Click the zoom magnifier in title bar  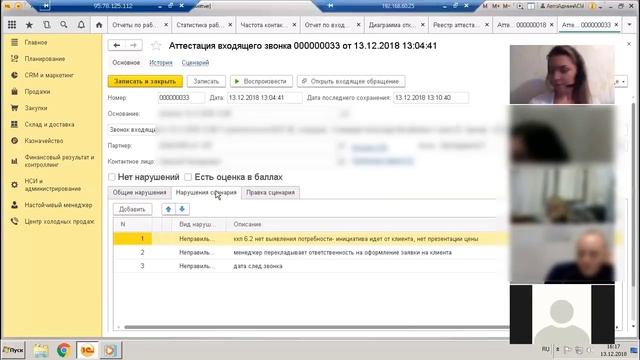(520, 6)
